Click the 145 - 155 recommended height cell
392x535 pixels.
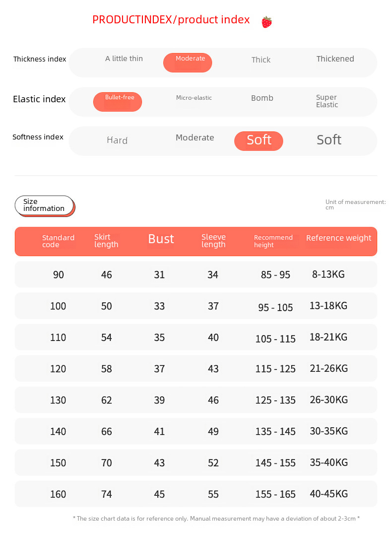[x=275, y=463]
